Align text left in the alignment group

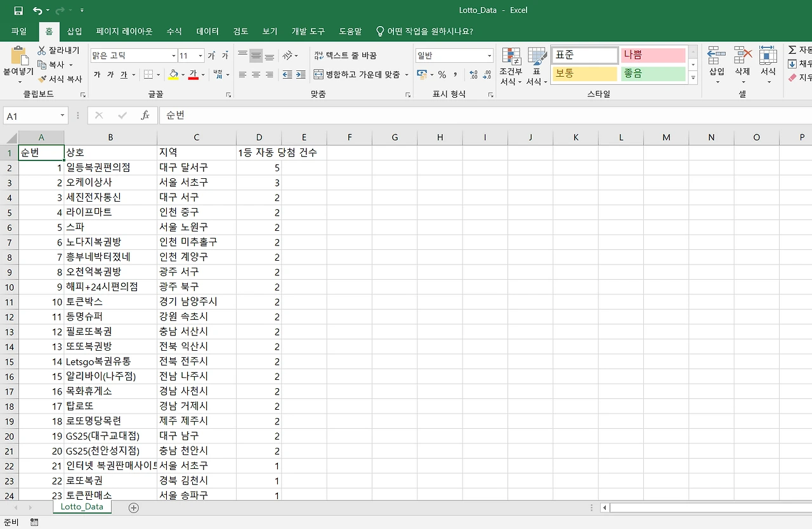tap(243, 75)
